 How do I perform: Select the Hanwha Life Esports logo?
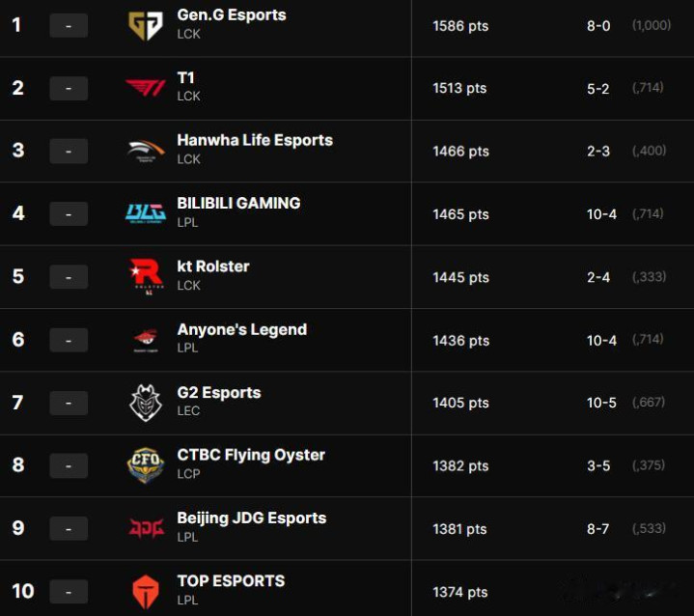(x=146, y=151)
